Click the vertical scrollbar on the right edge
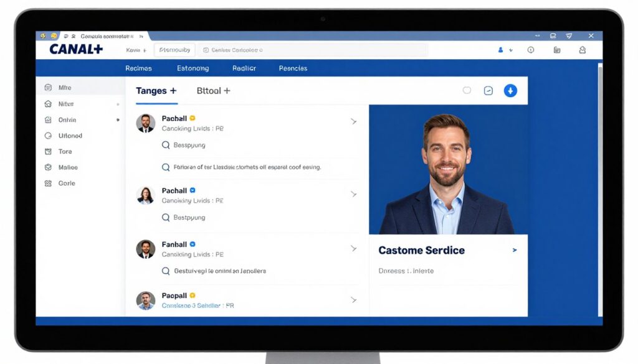 coord(600,189)
